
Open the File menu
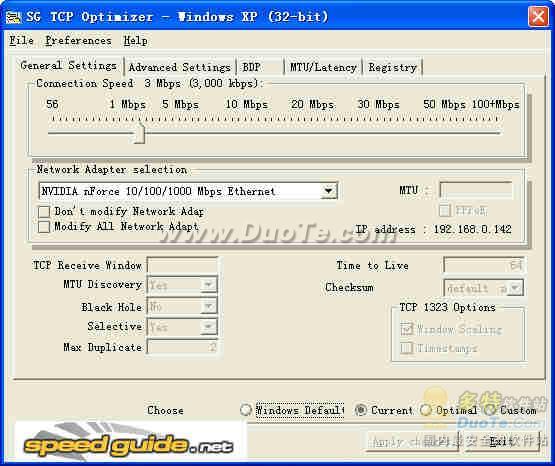tap(21, 40)
